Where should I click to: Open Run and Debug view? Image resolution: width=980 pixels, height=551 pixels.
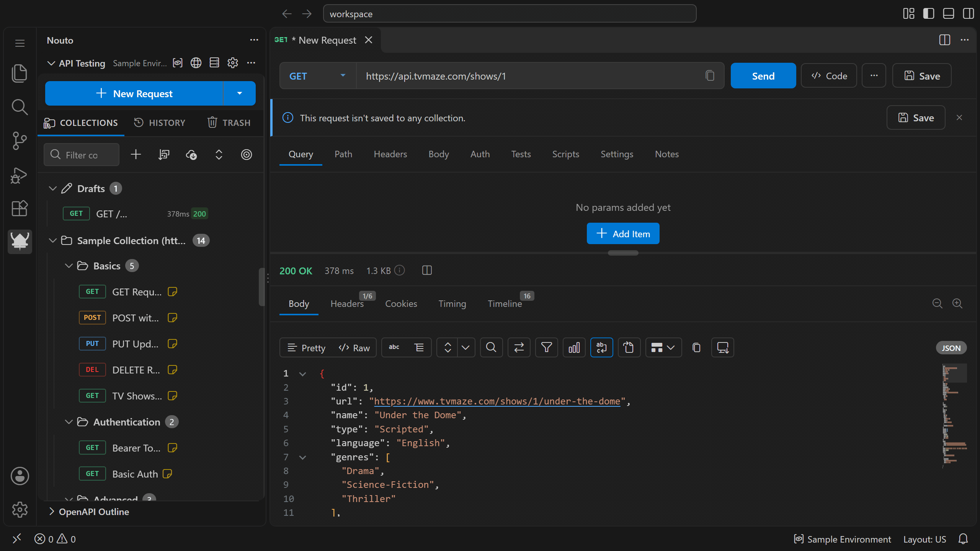point(20,175)
